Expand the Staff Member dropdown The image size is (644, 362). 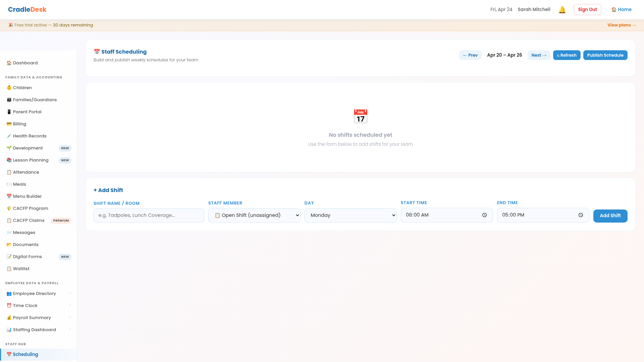pyautogui.click(x=254, y=216)
